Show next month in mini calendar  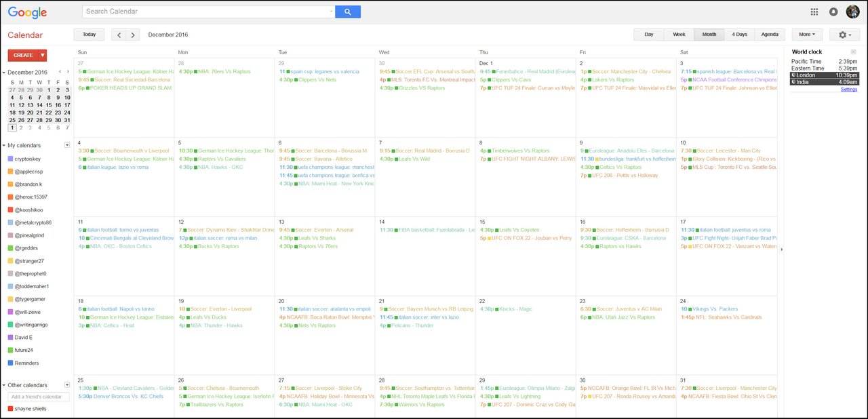pos(68,72)
